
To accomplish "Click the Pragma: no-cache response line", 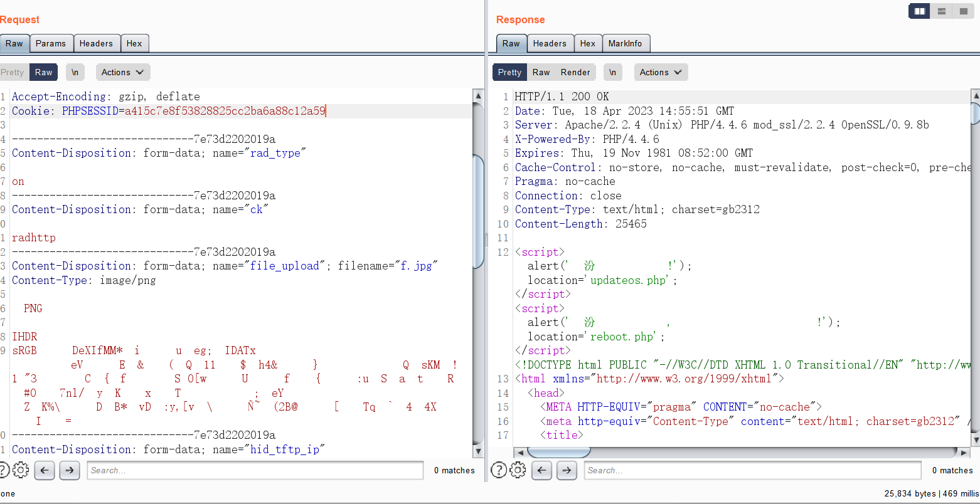I will tap(565, 181).
